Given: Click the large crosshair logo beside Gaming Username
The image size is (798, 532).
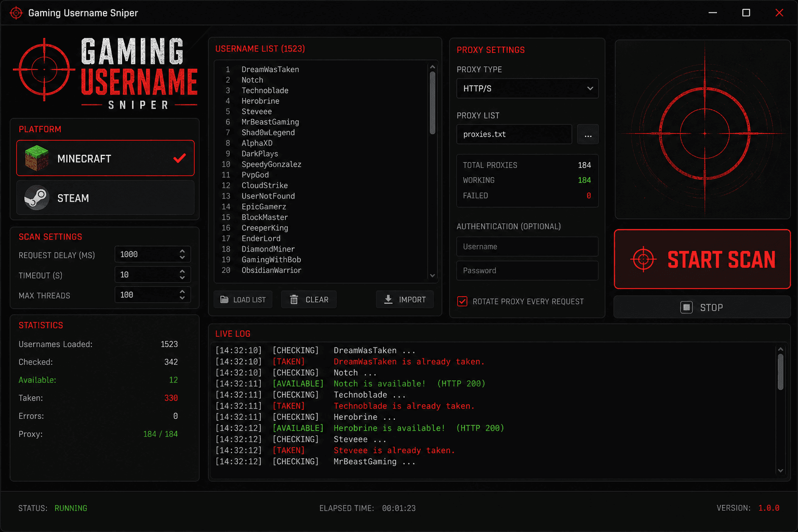Looking at the screenshot, I should [44, 70].
